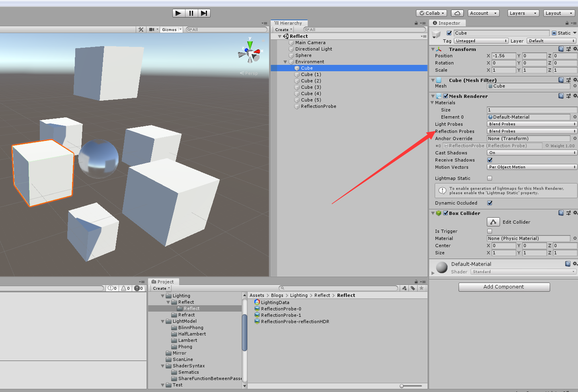Click the Project panel search field

[x=338, y=288]
